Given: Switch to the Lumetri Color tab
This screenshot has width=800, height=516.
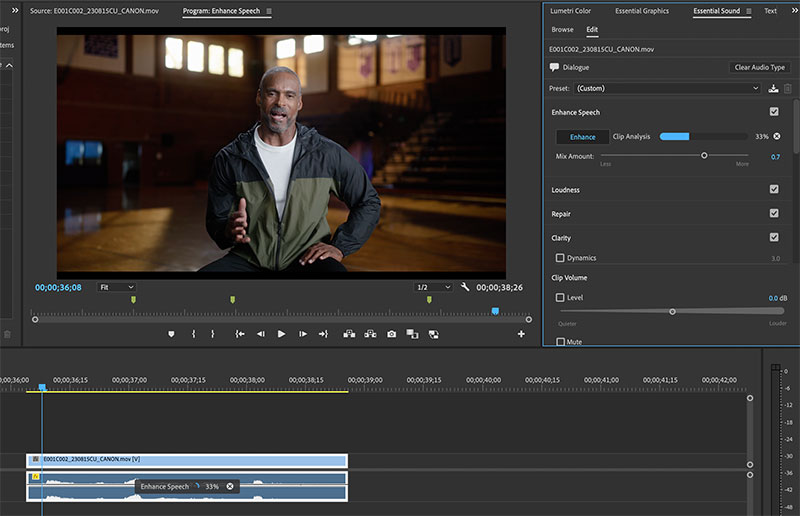Looking at the screenshot, I should point(570,11).
